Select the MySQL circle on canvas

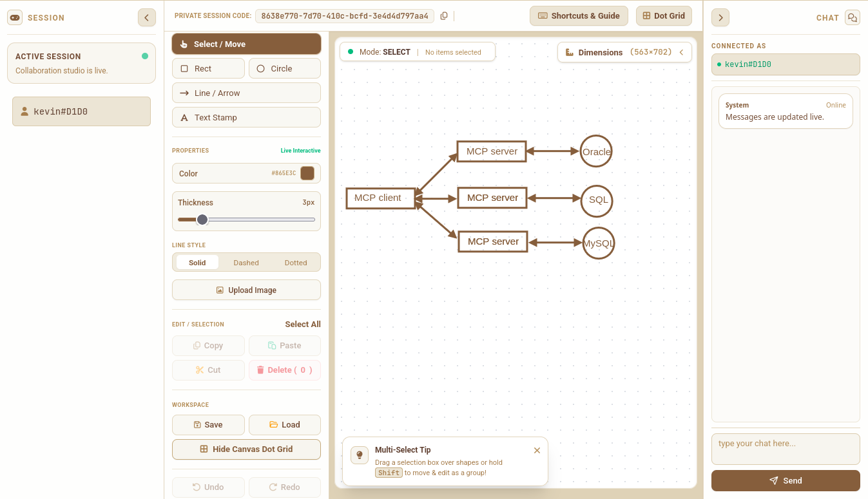pyautogui.click(x=599, y=243)
